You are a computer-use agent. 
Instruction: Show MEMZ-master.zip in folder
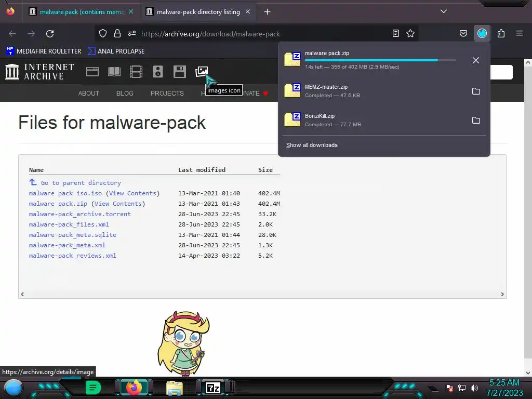click(x=476, y=91)
